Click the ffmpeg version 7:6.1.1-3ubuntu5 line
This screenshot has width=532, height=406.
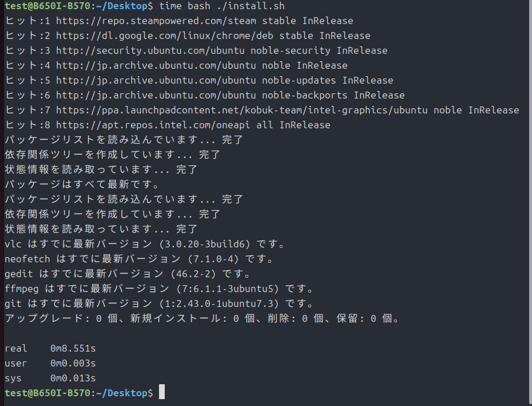click(160, 289)
